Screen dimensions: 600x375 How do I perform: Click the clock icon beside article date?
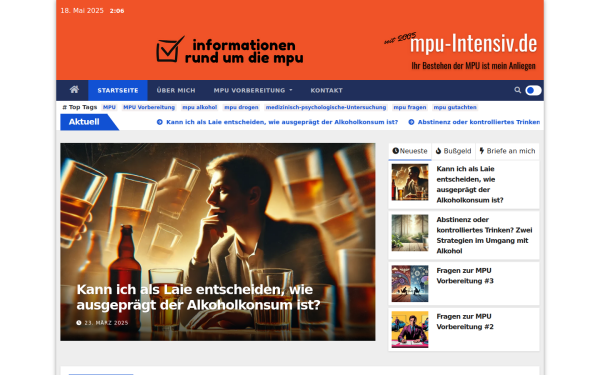click(79, 323)
